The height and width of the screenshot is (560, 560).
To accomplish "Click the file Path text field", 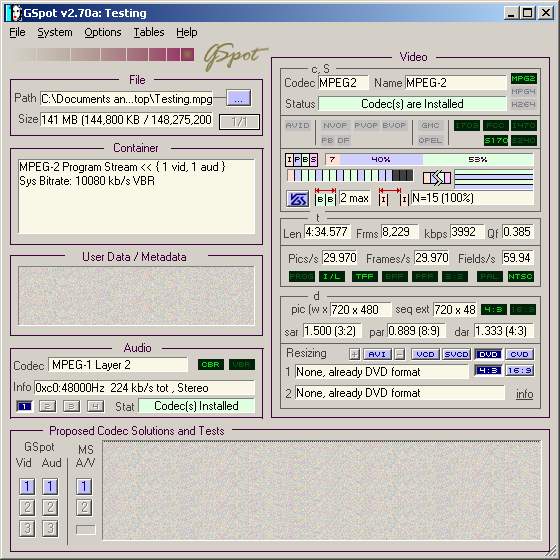I will (126, 99).
